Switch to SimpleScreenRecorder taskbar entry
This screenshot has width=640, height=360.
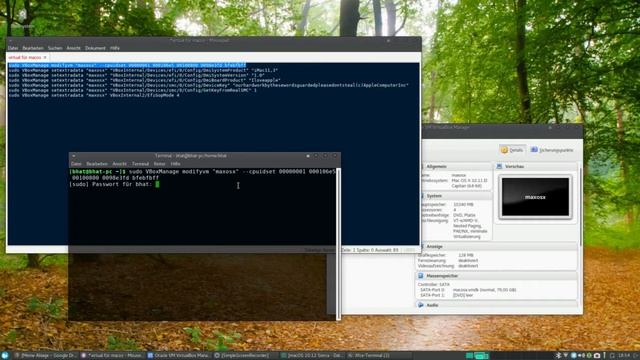click(x=245, y=356)
